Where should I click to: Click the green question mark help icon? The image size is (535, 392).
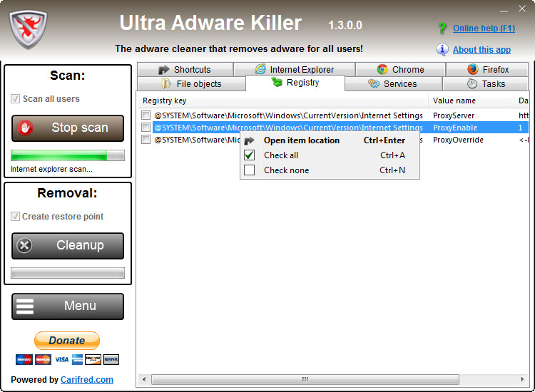point(442,29)
